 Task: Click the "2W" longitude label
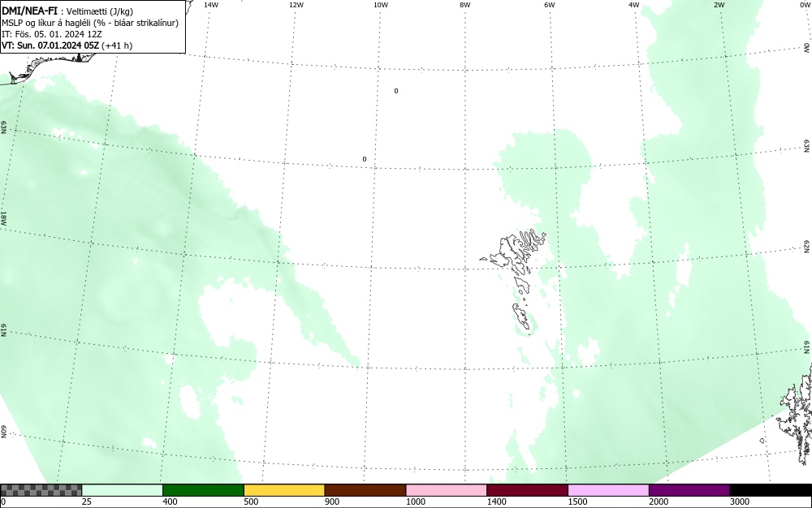(719, 5)
